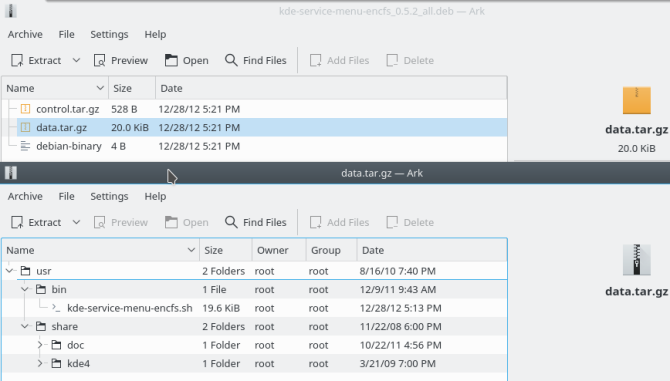Open Archive menu in deb window
This screenshot has width=670, height=381.
point(25,35)
